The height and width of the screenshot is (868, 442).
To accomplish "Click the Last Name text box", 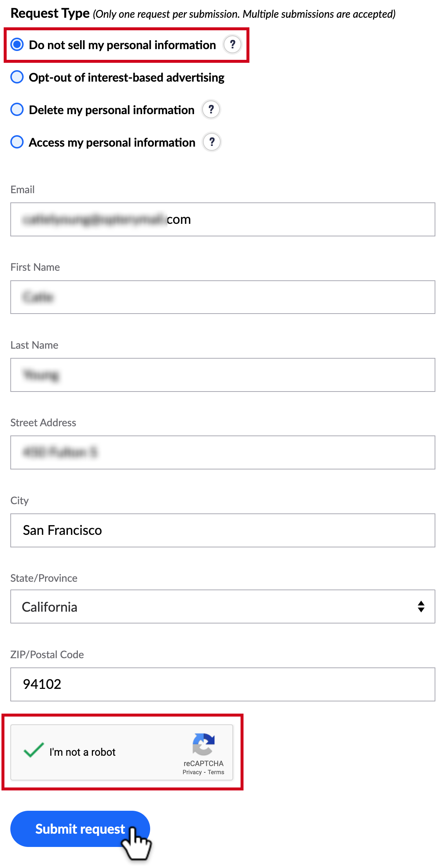I will (x=223, y=375).
